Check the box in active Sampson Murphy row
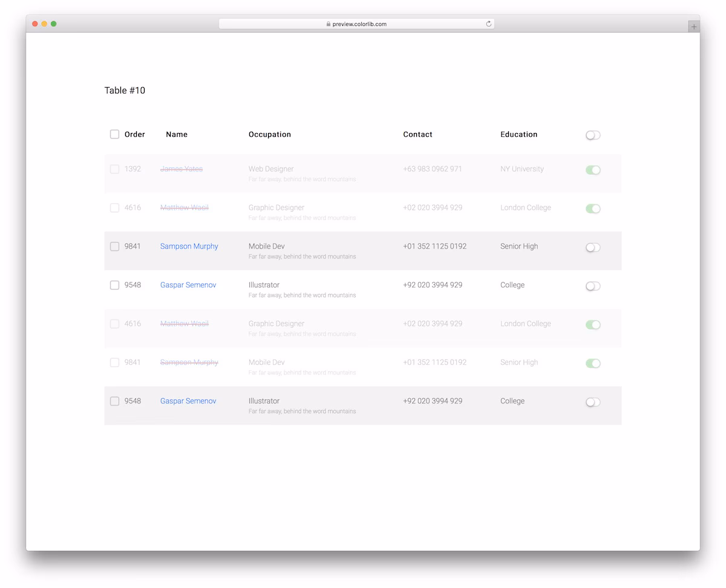 click(x=114, y=246)
